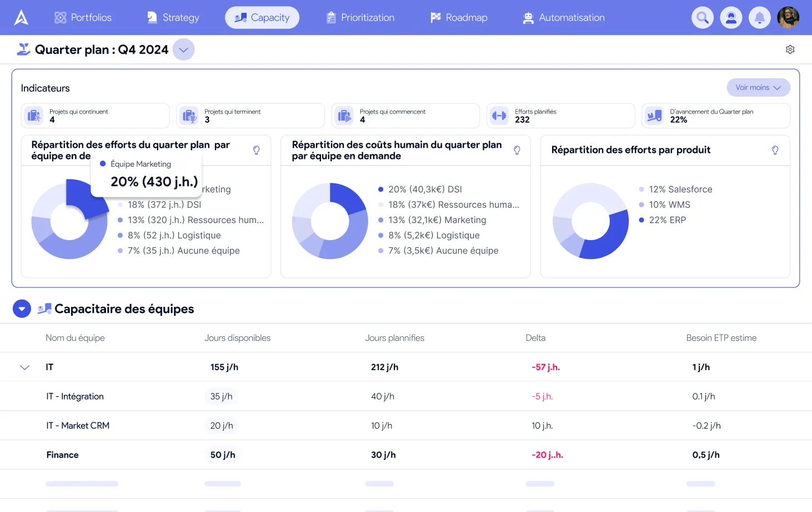The image size is (812, 512).
Task: Click the Projets qui terminent icon
Action: click(x=189, y=116)
